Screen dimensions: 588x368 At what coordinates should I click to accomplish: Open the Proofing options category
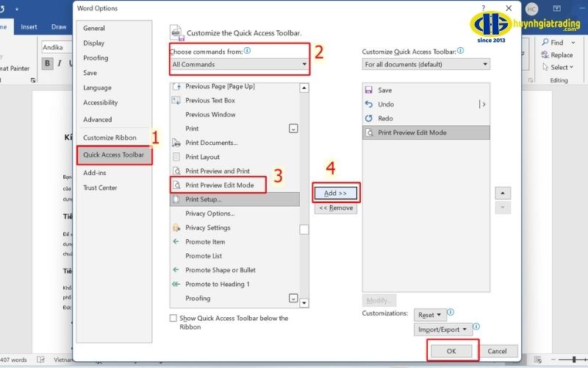point(96,58)
